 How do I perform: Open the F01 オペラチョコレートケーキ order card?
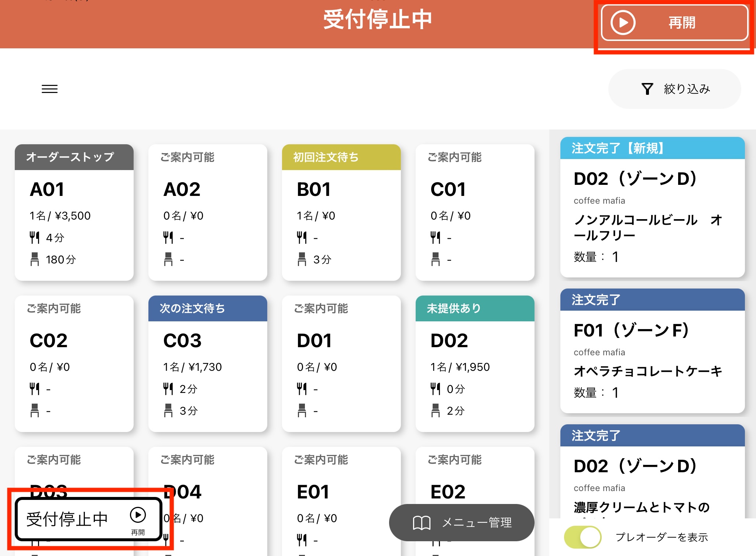click(652, 350)
